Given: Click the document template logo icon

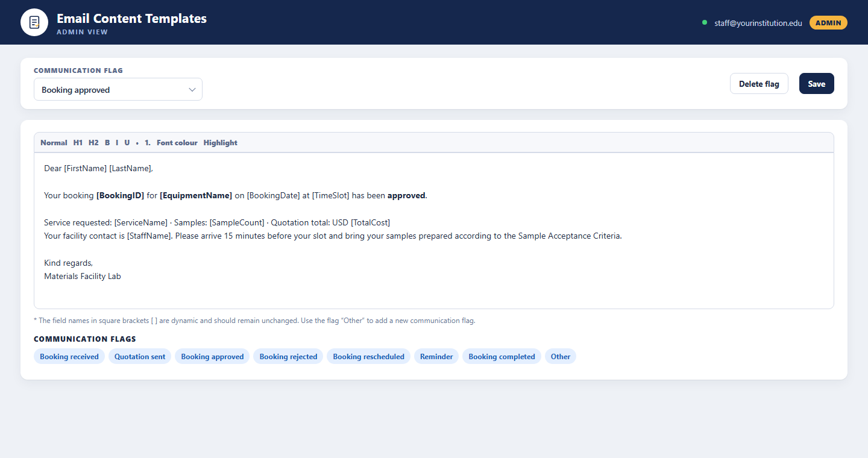Looking at the screenshot, I should (34, 22).
